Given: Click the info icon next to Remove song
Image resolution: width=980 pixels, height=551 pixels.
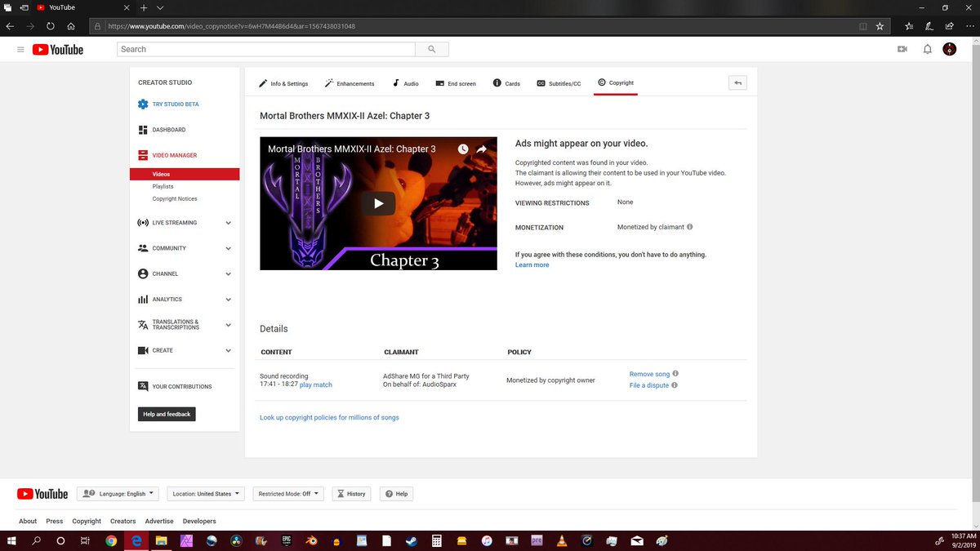Looking at the screenshot, I should tap(675, 374).
